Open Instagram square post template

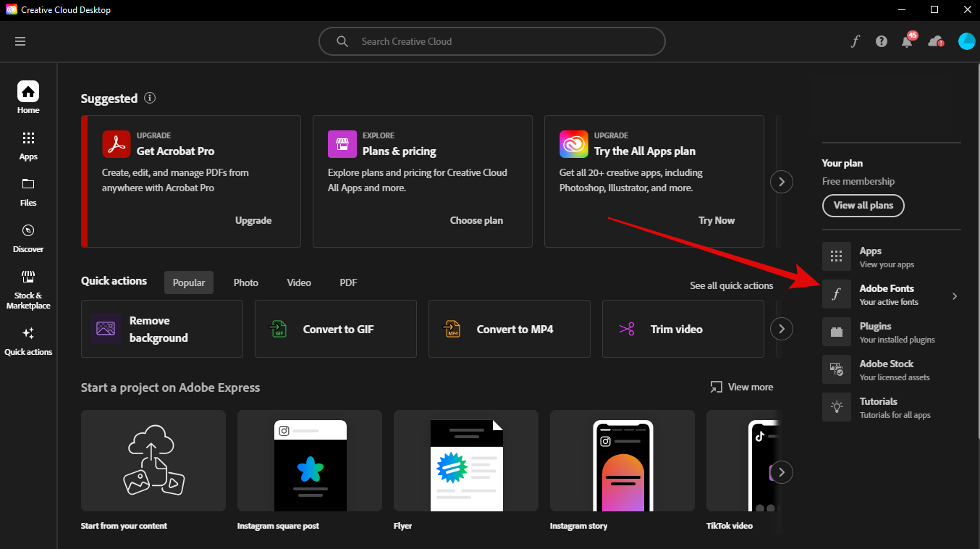click(x=310, y=461)
